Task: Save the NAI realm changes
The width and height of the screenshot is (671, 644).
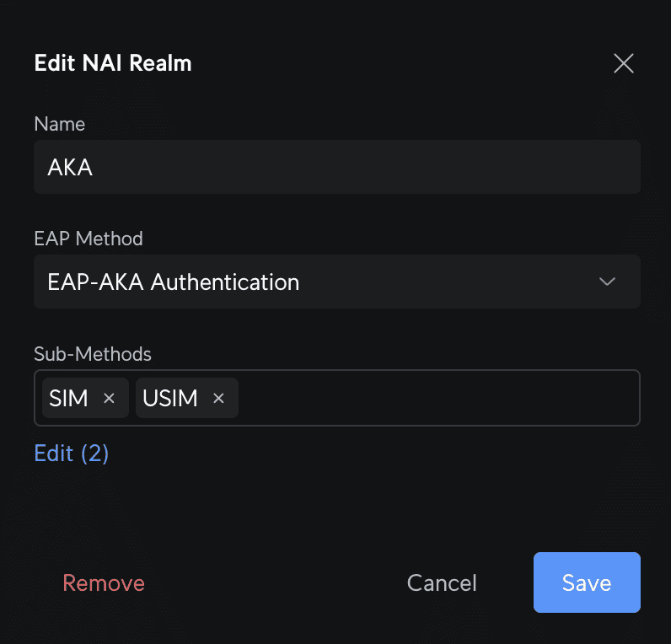Action: (587, 582)
